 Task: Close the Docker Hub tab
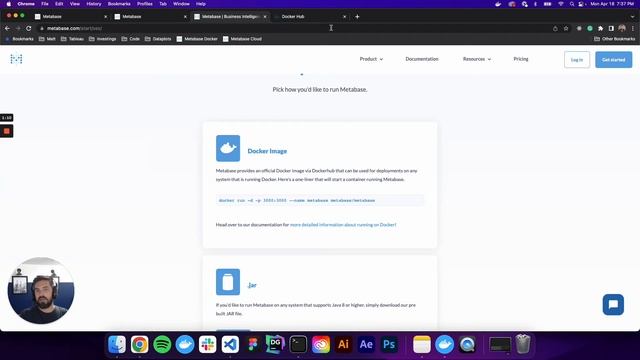click(x=344, y=17)
